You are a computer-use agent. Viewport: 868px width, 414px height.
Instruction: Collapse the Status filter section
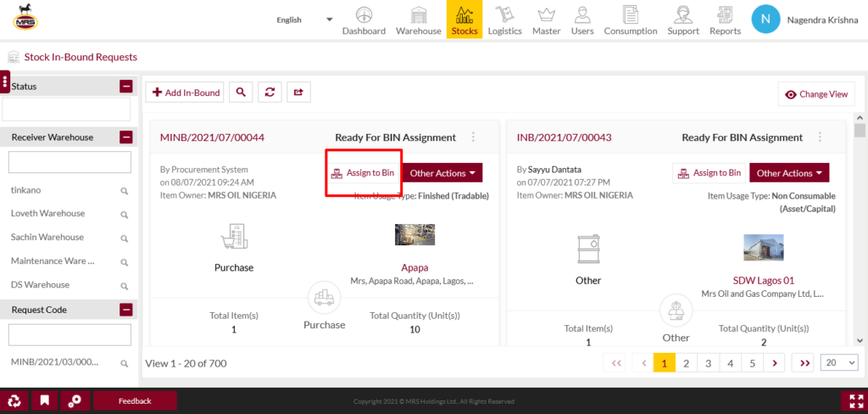pyautogui.click(x=126, y=87)
